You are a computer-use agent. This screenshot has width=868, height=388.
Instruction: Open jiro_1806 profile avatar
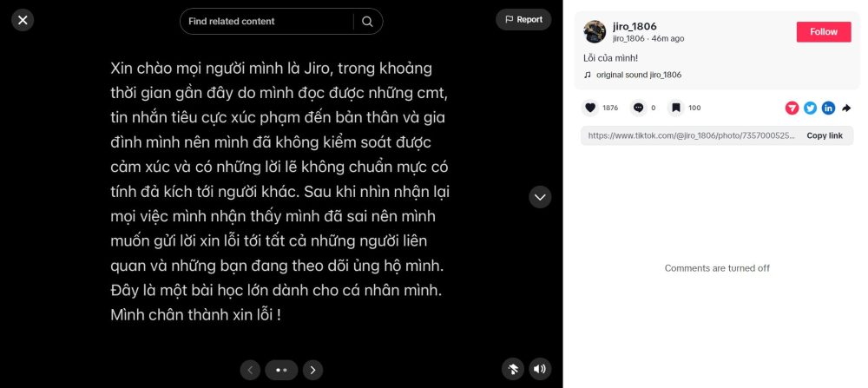click(x=595, y=32)
